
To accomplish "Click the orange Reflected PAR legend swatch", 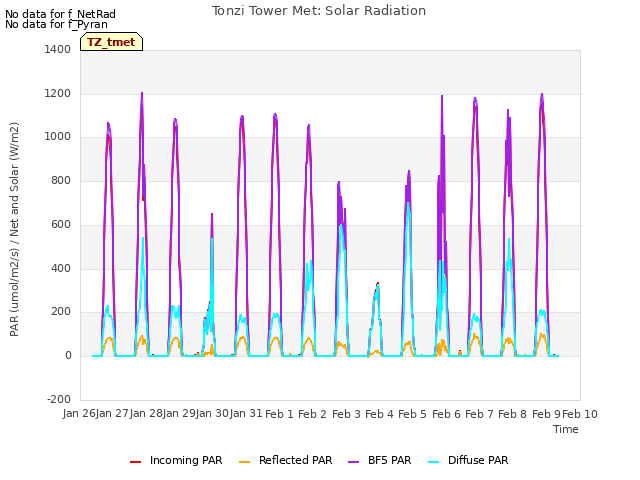I will [244, 462].
